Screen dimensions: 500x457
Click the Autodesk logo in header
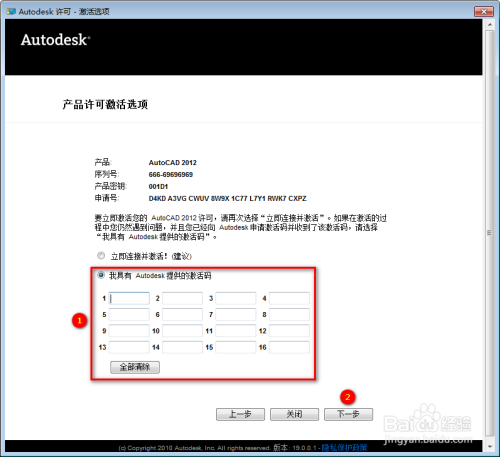(x=55, y=40)
